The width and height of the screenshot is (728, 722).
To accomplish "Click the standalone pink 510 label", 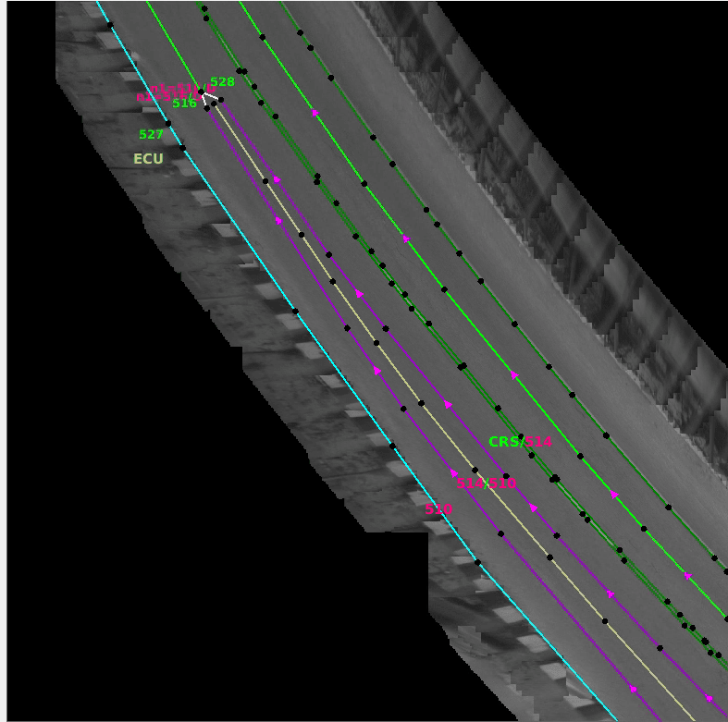I will [438, 509].
